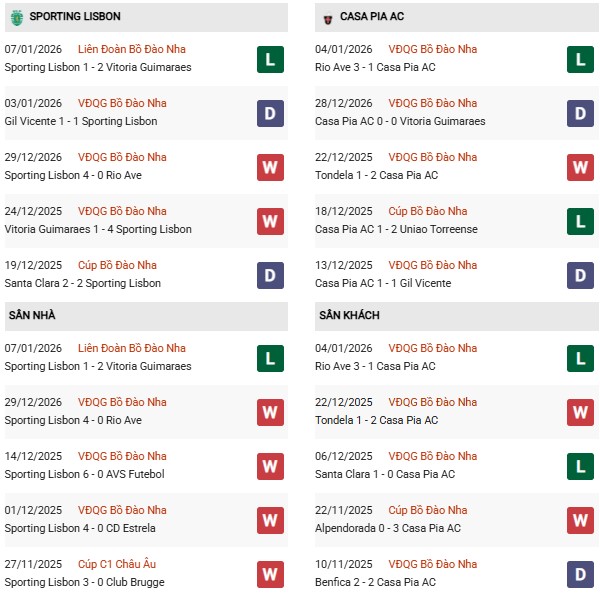This screenshot has width=600, height=595.
Task: Open the Casa Pia AC 1-1 Gil Vicente match
Action: tap(383, 283)
